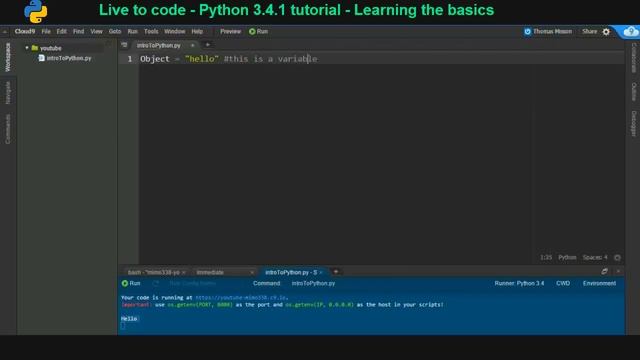Toggle the Workspace side panel

(8, 57)
